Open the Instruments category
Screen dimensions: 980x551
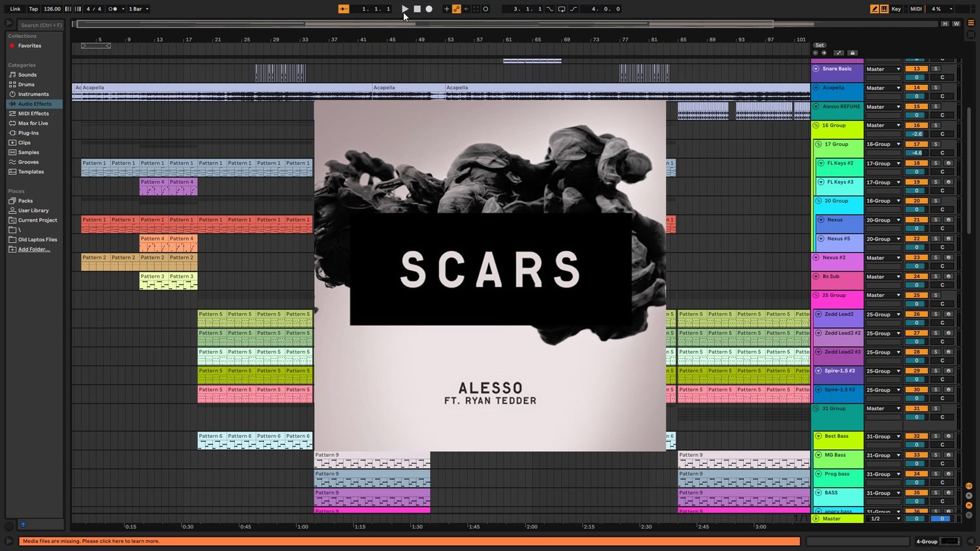pyautogui.click(x=33, y=94)
